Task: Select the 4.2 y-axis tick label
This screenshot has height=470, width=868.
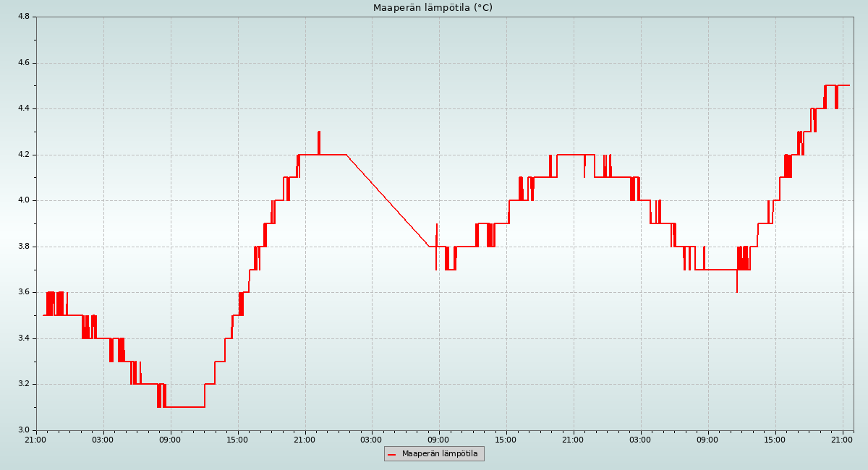Action: pyautogui.click(x=22, y=155)
